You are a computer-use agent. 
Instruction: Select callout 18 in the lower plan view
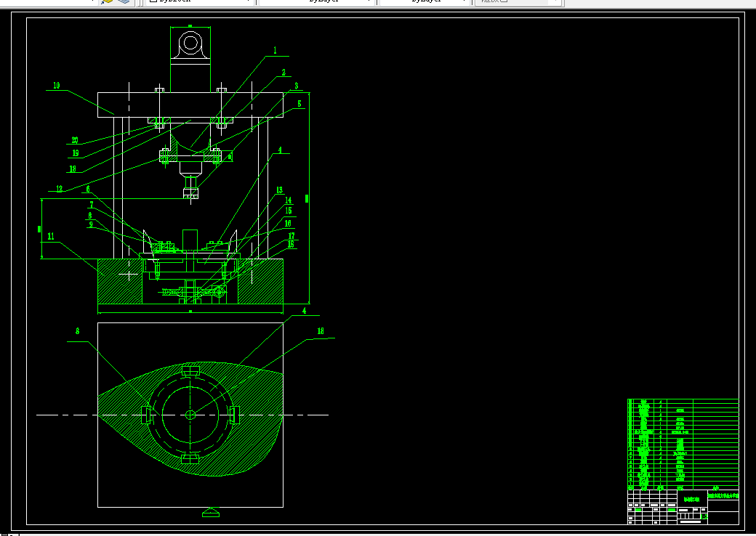point(321,331)
